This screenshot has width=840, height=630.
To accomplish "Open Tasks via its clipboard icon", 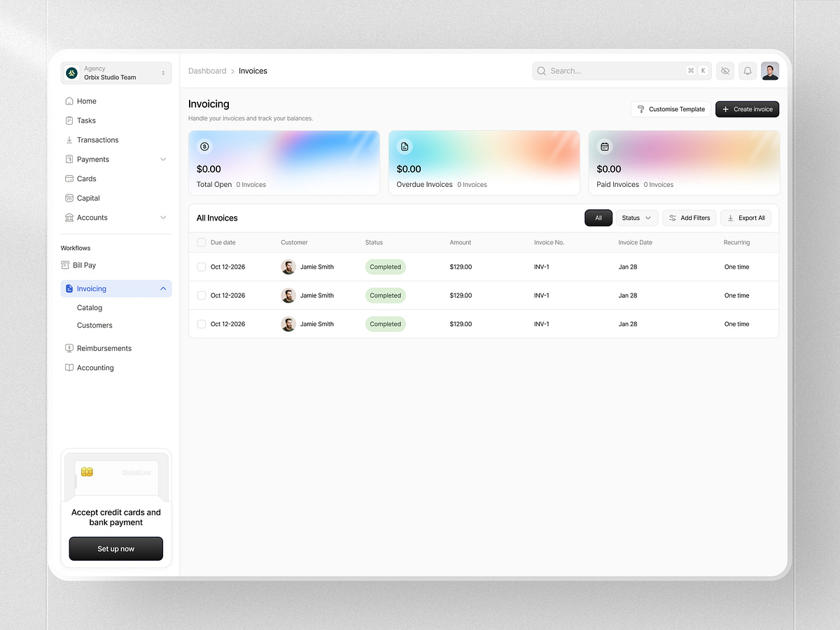I will tap(69, 120).
